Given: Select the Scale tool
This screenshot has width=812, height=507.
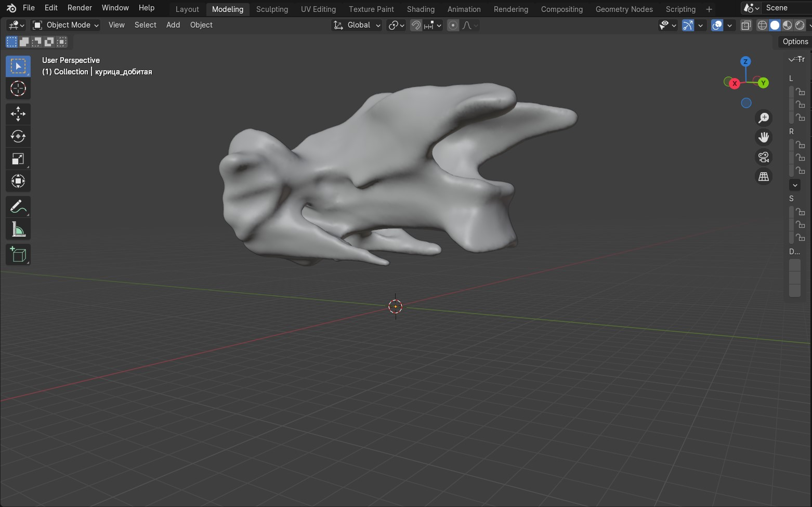Looking at the screenshot, I should [x=18, y=159].
